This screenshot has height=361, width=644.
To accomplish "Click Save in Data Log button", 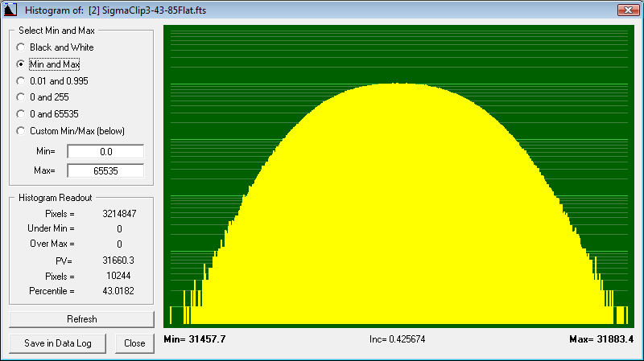I will click(x=58, y=343).
